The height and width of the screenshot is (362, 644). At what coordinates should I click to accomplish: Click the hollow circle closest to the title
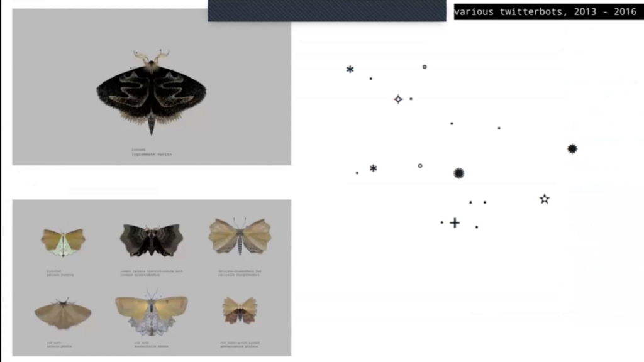[425, 67]
